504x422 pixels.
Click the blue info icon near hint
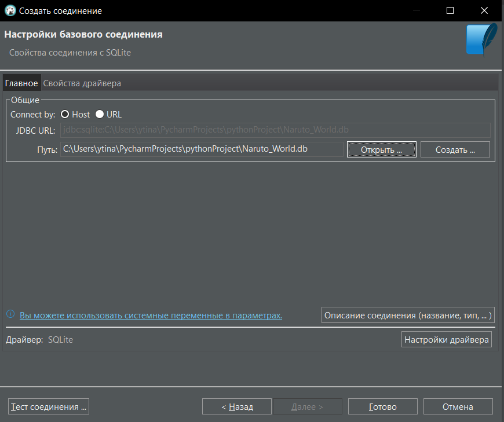pos(10,314)
